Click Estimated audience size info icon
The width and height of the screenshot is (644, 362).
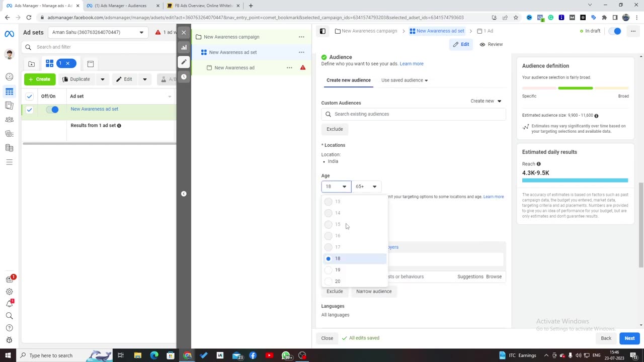[x=596, y=116]
